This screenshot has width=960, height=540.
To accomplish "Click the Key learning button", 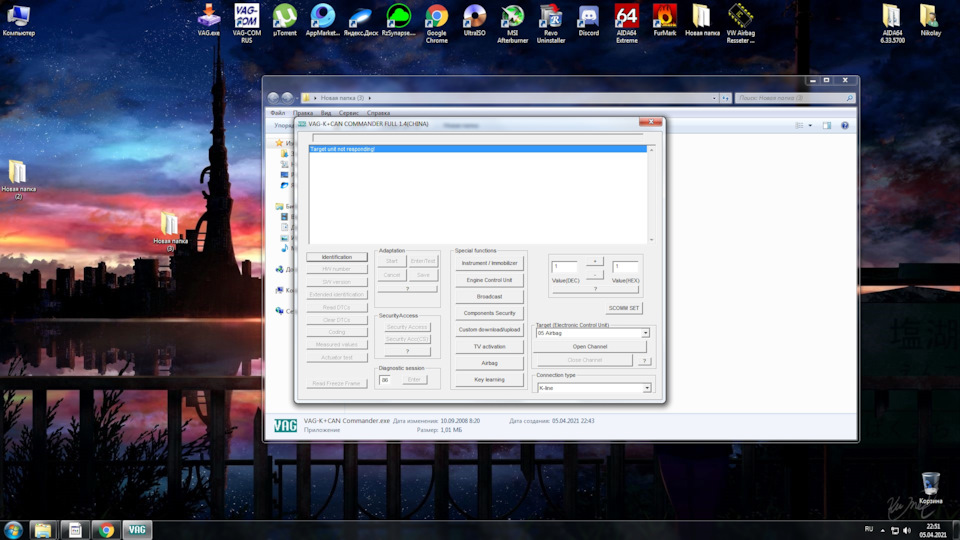I will 489,380.
